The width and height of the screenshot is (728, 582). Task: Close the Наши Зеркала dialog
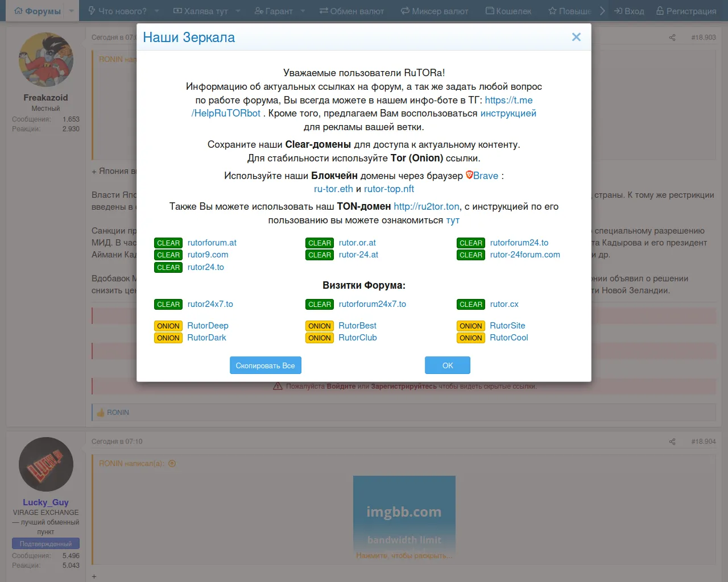click(x=576, y=37)
